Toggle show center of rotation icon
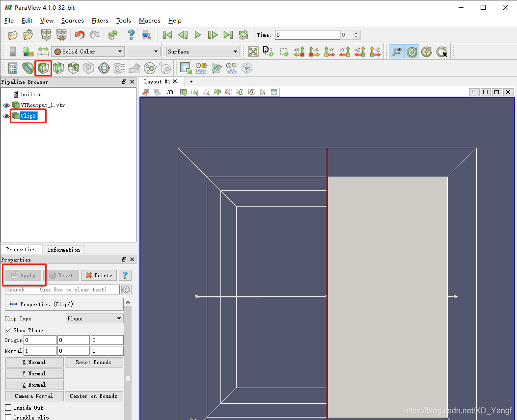Viewport: 517px width, 420px height. 412,52
